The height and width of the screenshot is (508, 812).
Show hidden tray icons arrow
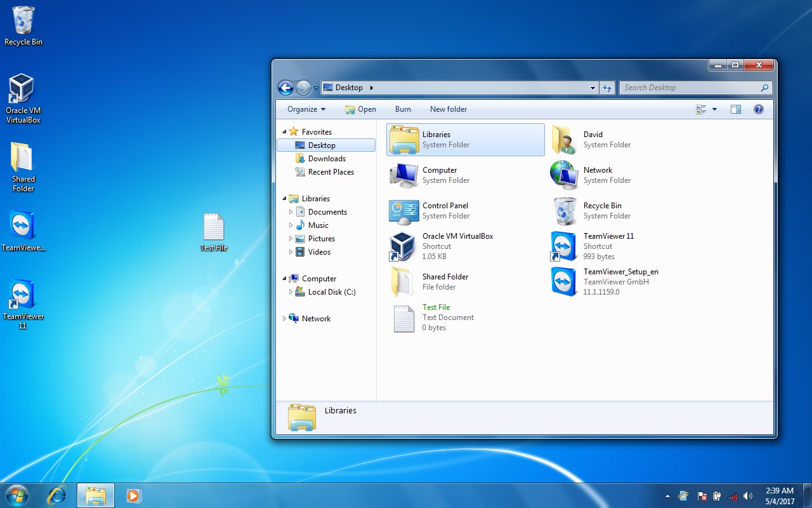667,496
